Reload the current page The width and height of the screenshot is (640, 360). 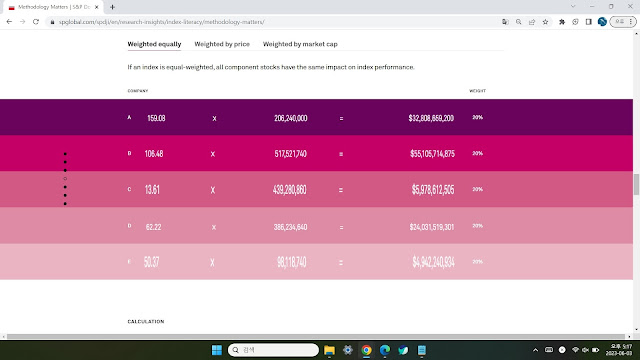(36, 22)
